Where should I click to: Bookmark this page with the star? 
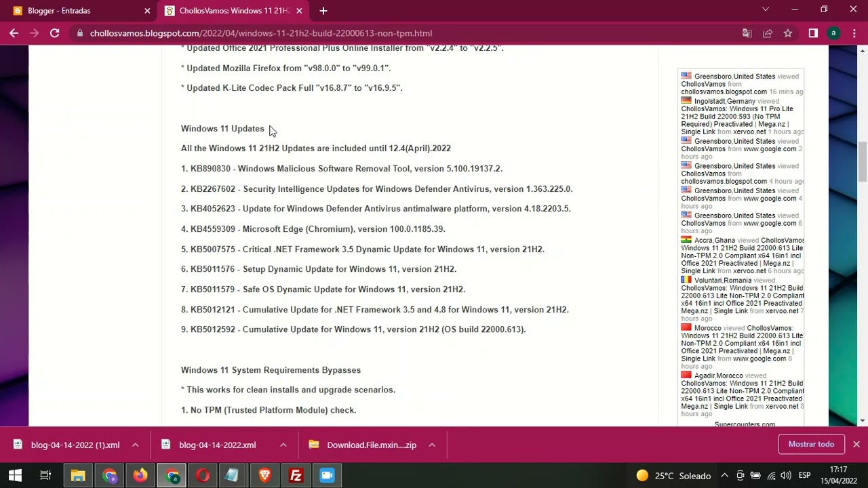(x=788, y=33)
